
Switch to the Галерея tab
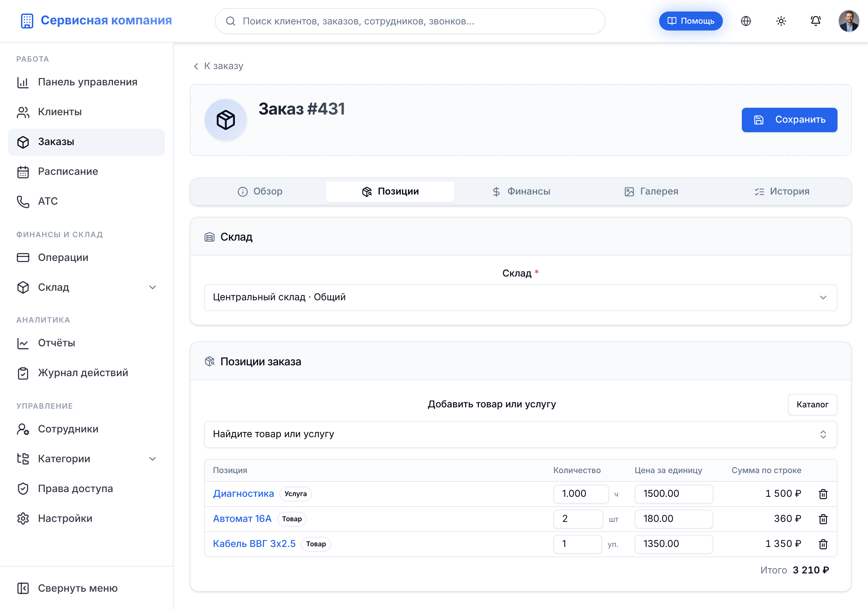[x=651, y=191]
